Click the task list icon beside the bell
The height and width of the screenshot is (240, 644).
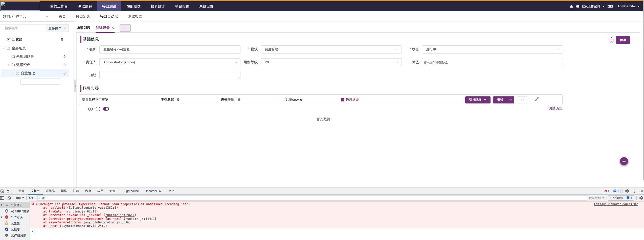578,6
